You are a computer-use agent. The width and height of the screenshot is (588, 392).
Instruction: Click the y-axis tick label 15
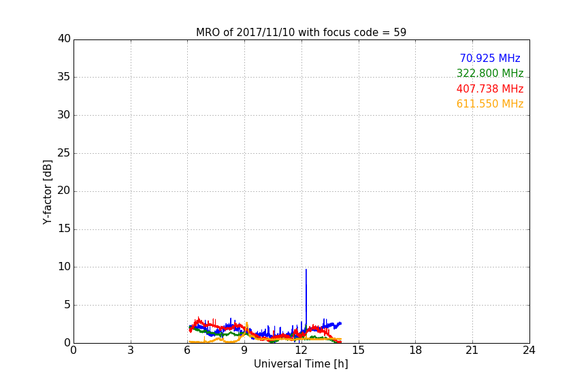64,229
